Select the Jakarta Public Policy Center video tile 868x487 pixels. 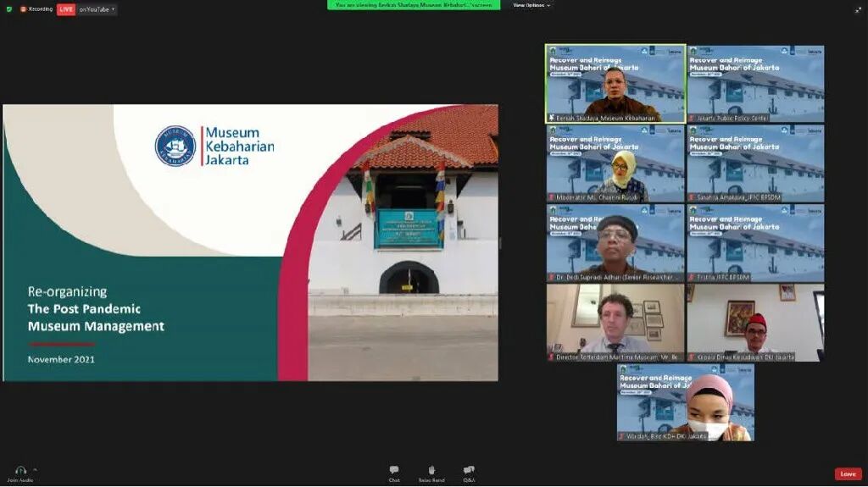(755, 84)
